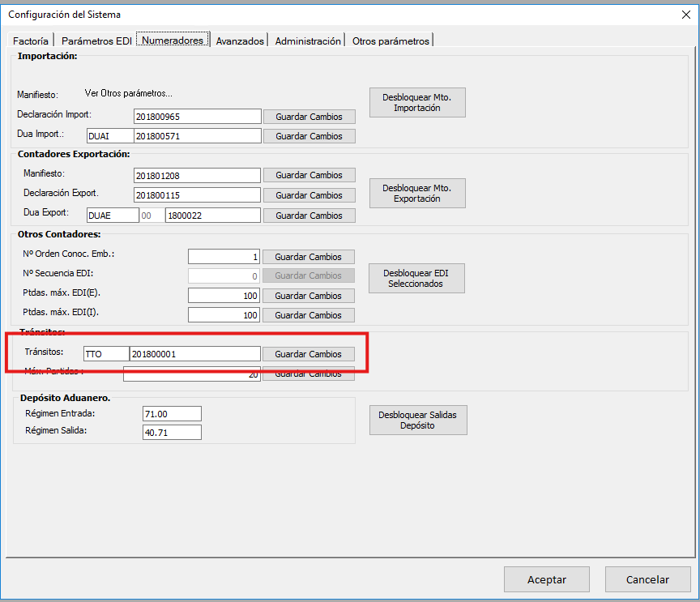Click Desbloquear EDI Seleccionados button
The height and width of the screenshot is (602, 700).
tap(417, 279)
